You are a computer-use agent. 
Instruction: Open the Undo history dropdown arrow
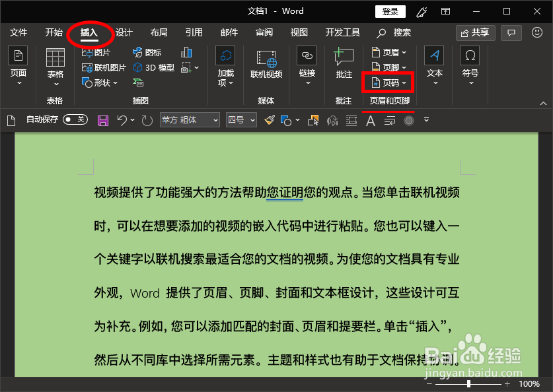tap(133, 120)
